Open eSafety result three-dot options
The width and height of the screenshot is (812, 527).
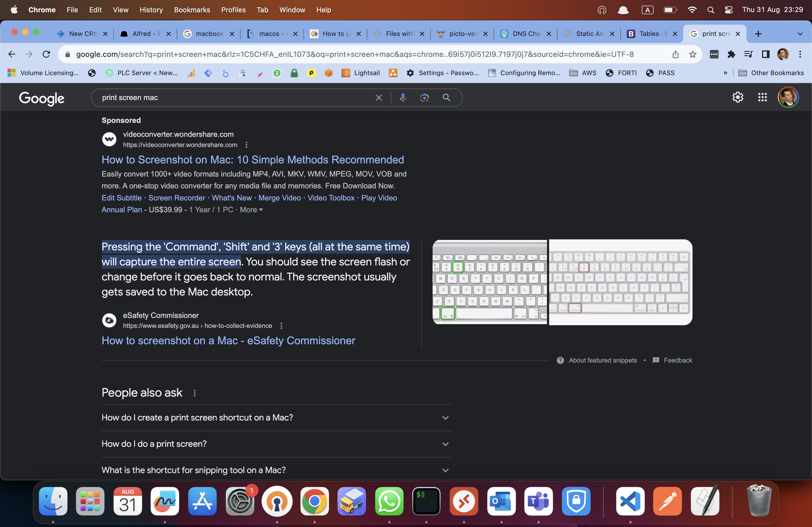(x=281, y=326)
